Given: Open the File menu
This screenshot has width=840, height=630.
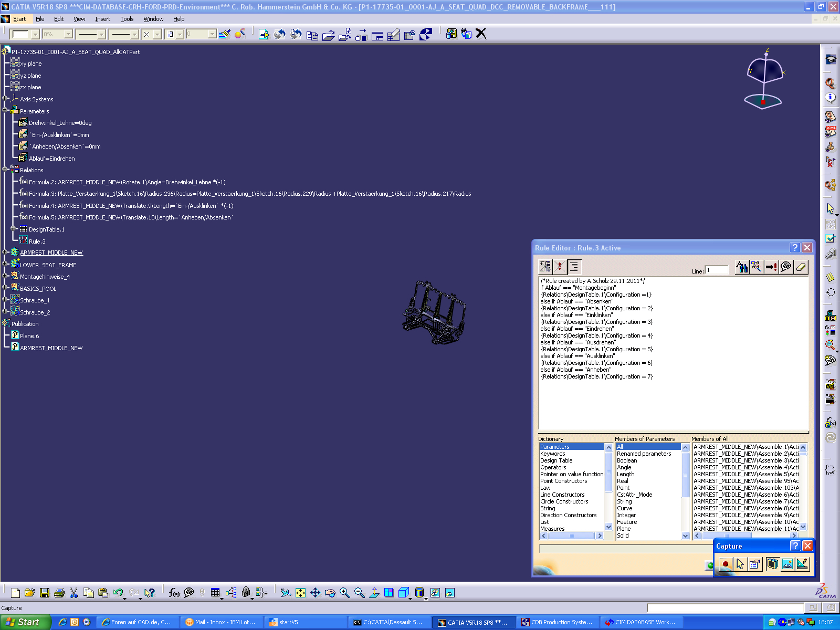Looking at the screenshot, I should [x=40, y=19].
